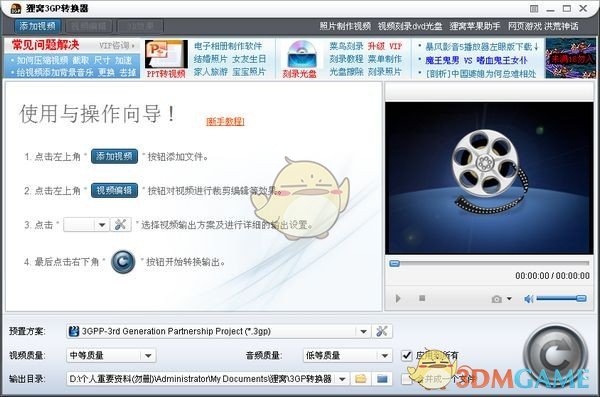
Task: Click the menu icon in title bar
Action: click(x=534, y=8)
